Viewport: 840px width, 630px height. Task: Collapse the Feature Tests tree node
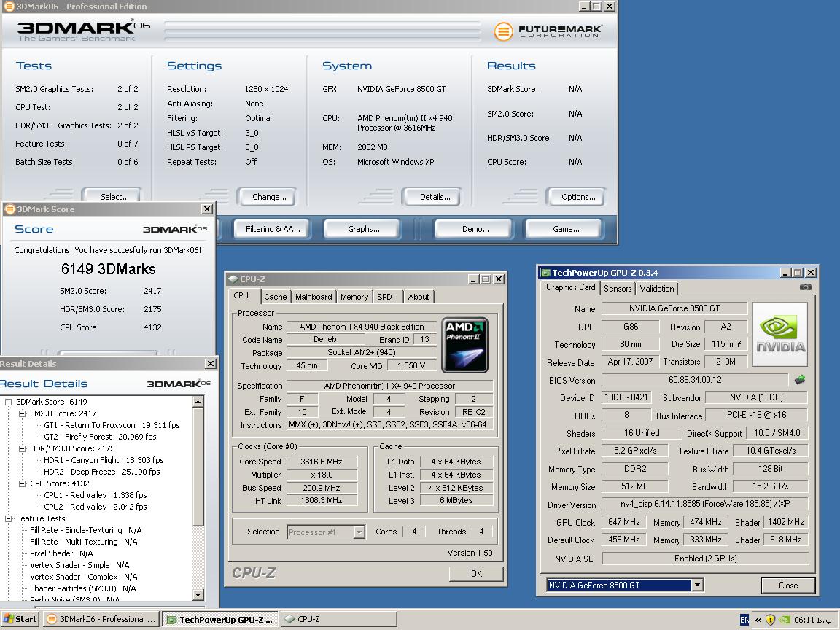pos(9,518)
